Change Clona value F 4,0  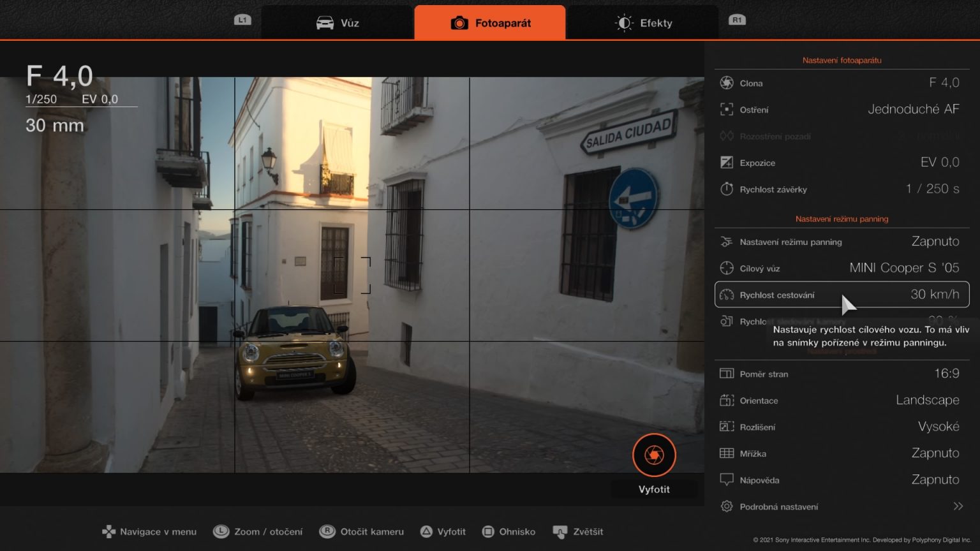[944, 83]
